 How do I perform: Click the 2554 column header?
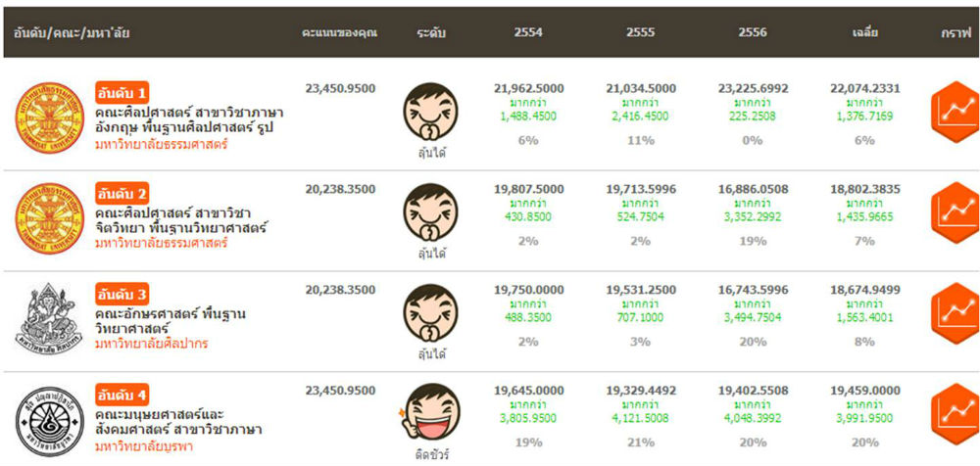click(528, 32)
